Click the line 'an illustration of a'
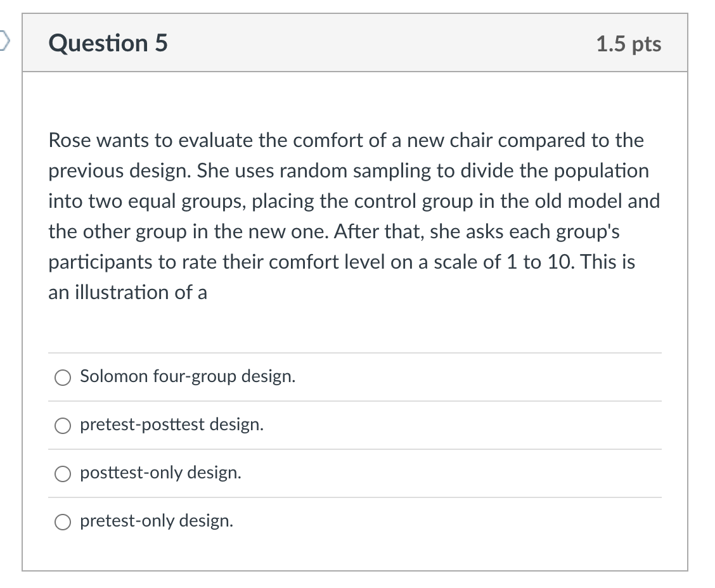Viewport: 715px width, 588px height. (x=127, y=293)
